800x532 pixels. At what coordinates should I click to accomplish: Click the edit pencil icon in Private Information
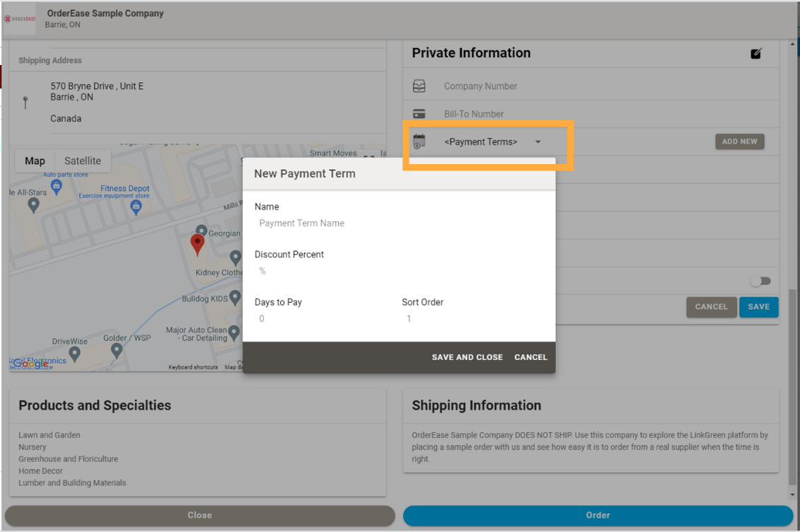(x=756, y=53)
